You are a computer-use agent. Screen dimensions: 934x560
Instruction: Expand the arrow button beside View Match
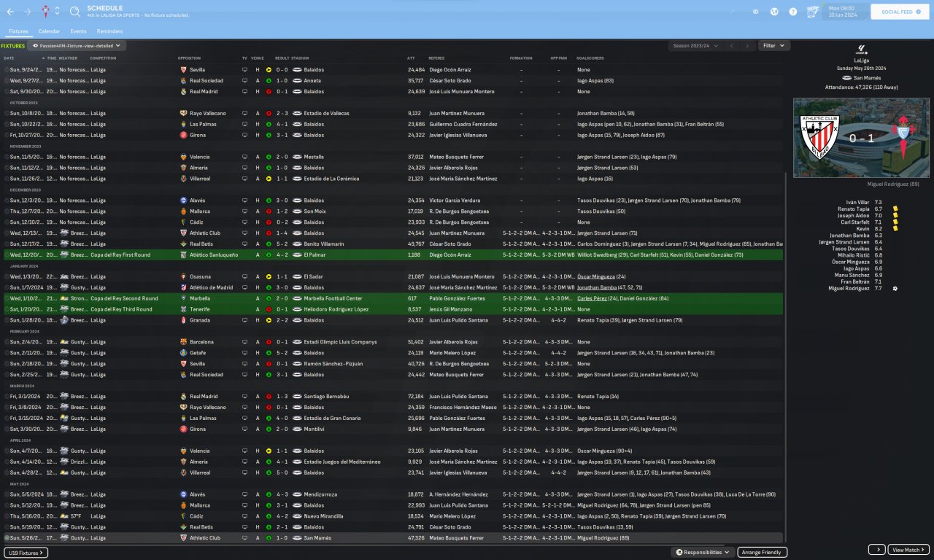[x=876, y=550]
